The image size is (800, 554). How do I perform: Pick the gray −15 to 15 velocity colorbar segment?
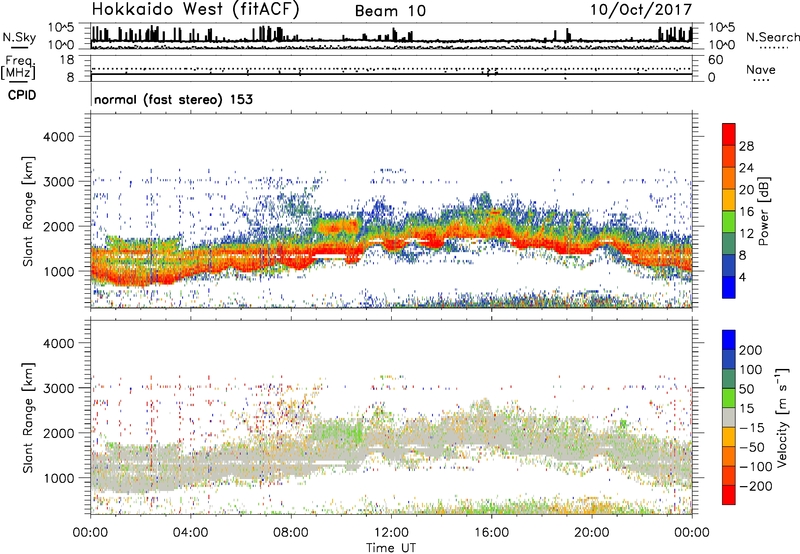729,418
